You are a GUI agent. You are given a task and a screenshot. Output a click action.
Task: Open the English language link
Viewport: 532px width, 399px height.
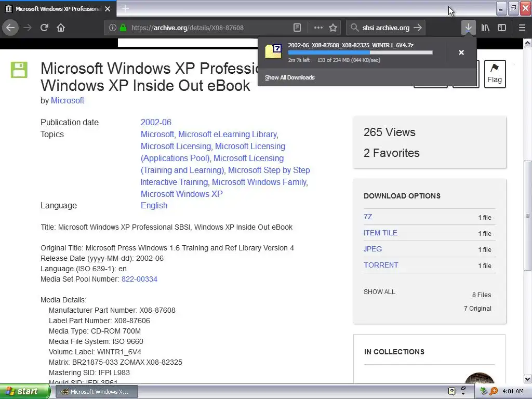click(154, 206)
